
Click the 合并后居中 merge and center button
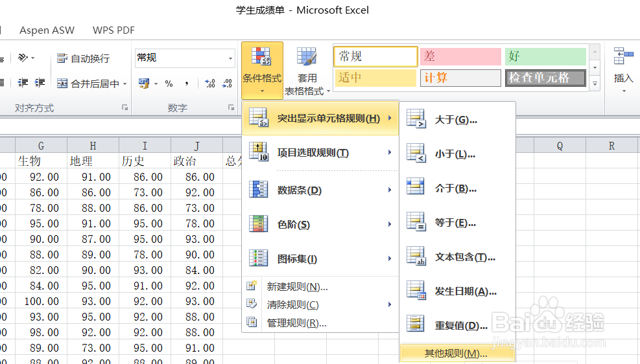(88, 84)
